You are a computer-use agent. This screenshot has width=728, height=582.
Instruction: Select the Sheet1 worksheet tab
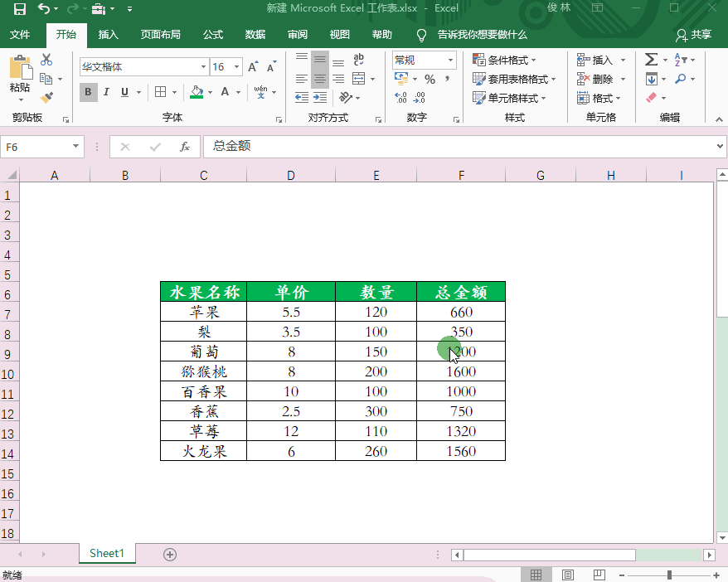107,554
